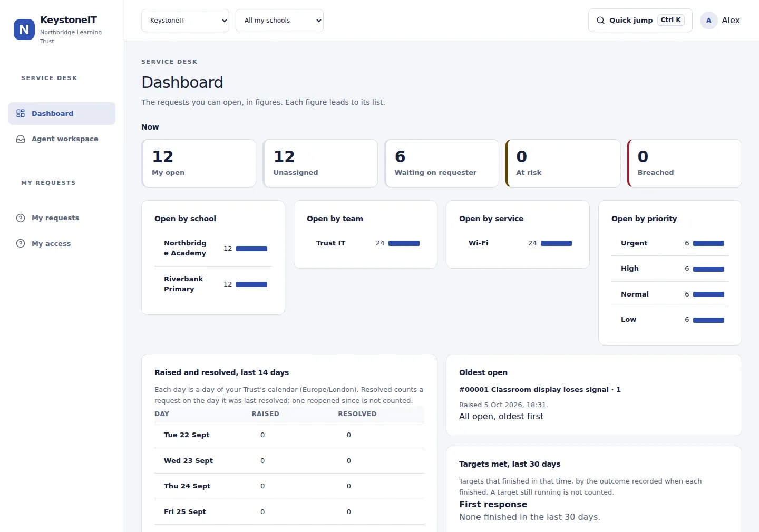Viewport: 759px width, 532px height.
Task: Open My requests in sidebar
Action: pos(62,218)
